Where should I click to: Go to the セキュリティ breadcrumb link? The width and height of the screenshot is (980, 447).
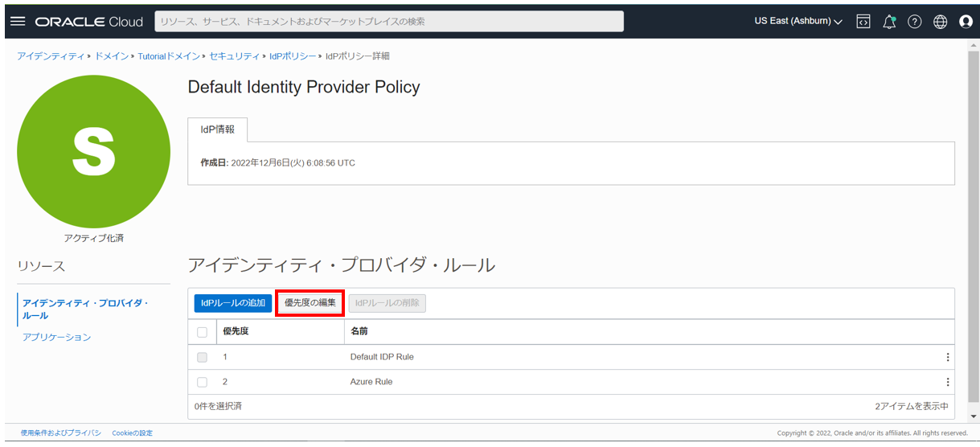coord(233,56)
